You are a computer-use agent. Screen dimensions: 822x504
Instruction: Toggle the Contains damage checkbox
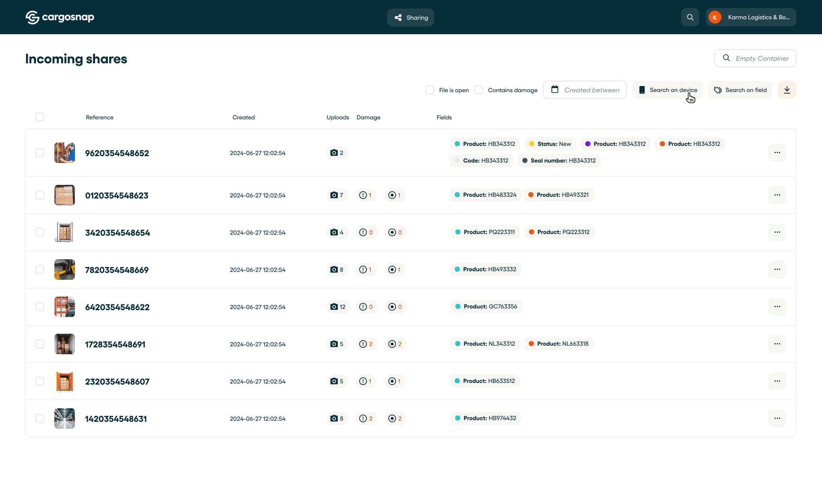[x=479, y=90]
